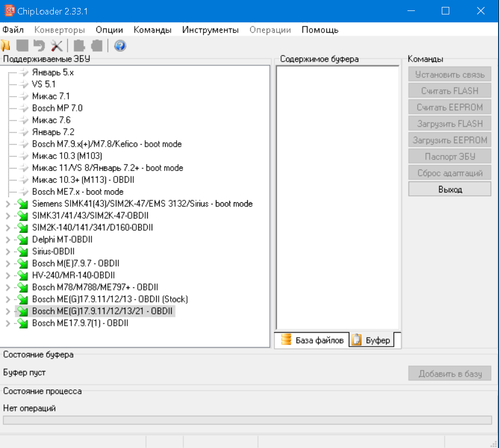
Task: Click the Считать EEPROM button
Action: 450,107
